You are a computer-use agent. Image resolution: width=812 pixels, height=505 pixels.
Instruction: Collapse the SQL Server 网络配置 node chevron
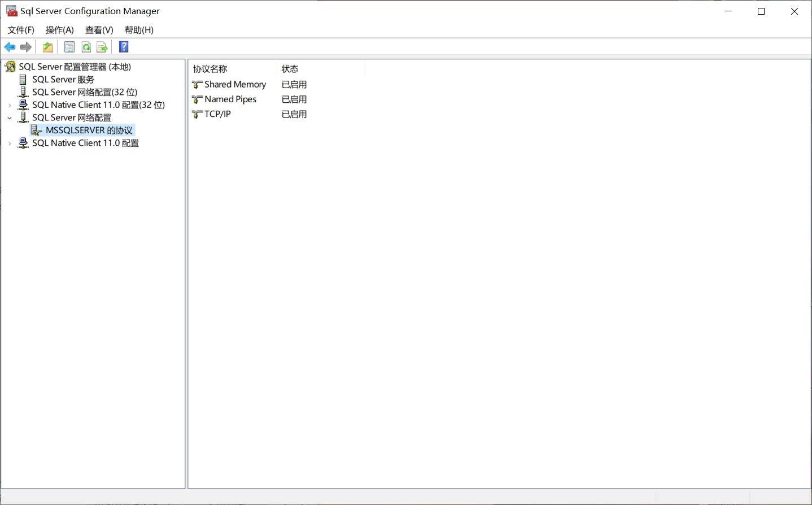tap(10, 118)
